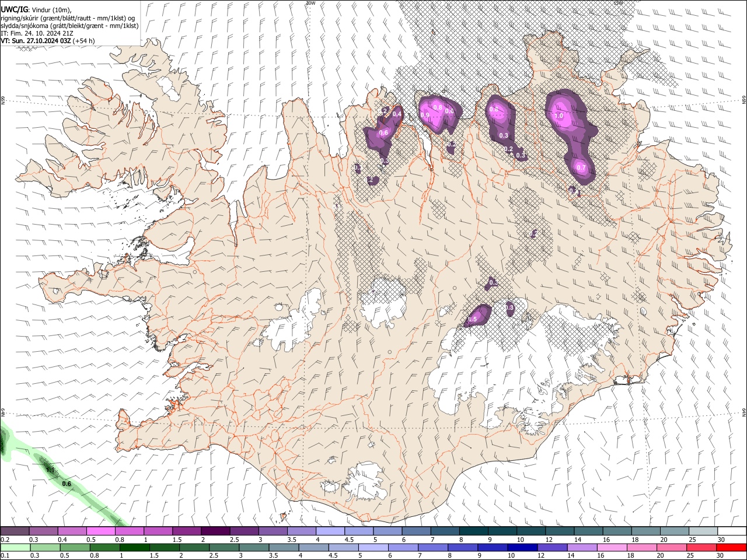Pick the 7 swatch in the snow scale
Image resolution: width=747 pixels, height=560 pixels.
coord(445,531)
